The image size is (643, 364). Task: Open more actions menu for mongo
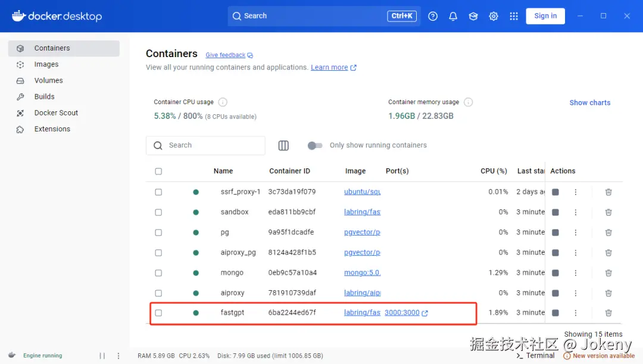(x=575, y=272)
